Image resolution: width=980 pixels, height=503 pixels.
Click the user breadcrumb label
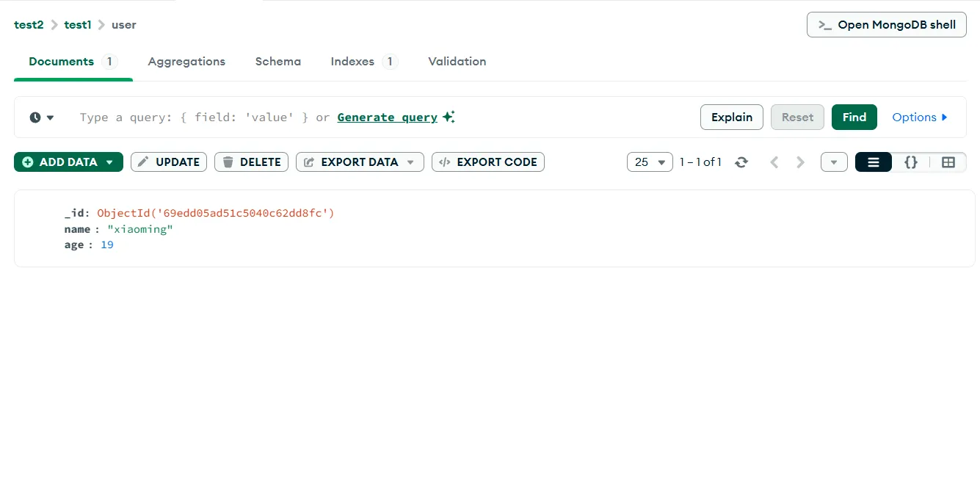pyautogui.click(x=124, y=25)
